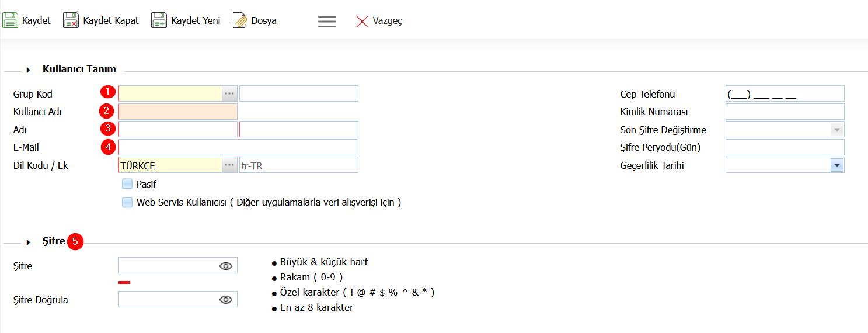The image size is (868, 333).
Task: Collapse the Şifre section arrow
Action: point(29,242)
